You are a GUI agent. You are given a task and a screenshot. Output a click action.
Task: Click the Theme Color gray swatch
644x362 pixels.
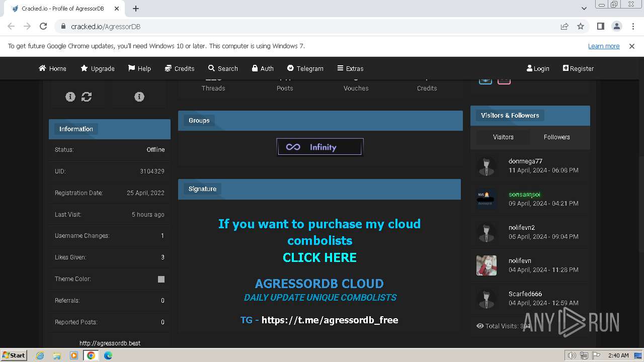pyautogui.click(x=161, y=279)
